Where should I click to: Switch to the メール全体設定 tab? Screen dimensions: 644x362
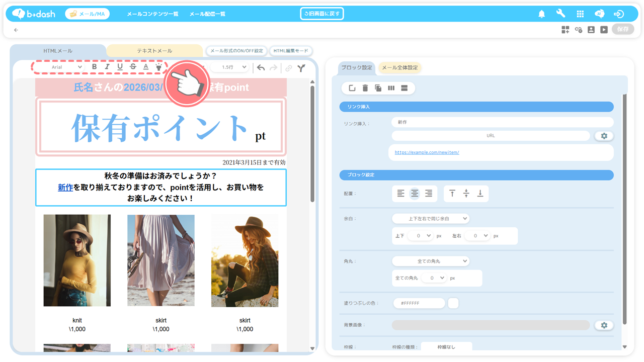click(x=399, y=68)
